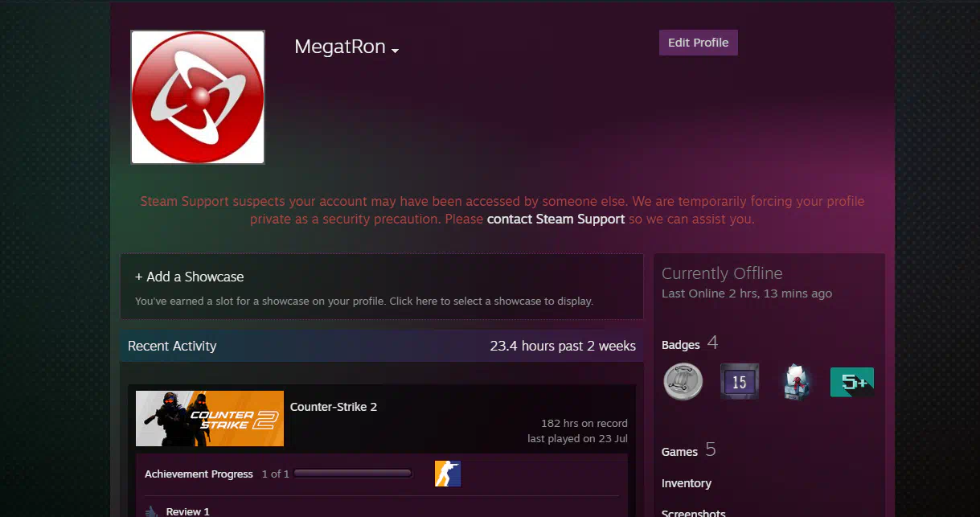
Task: Click the achievement progress bar
Action: 353,474
